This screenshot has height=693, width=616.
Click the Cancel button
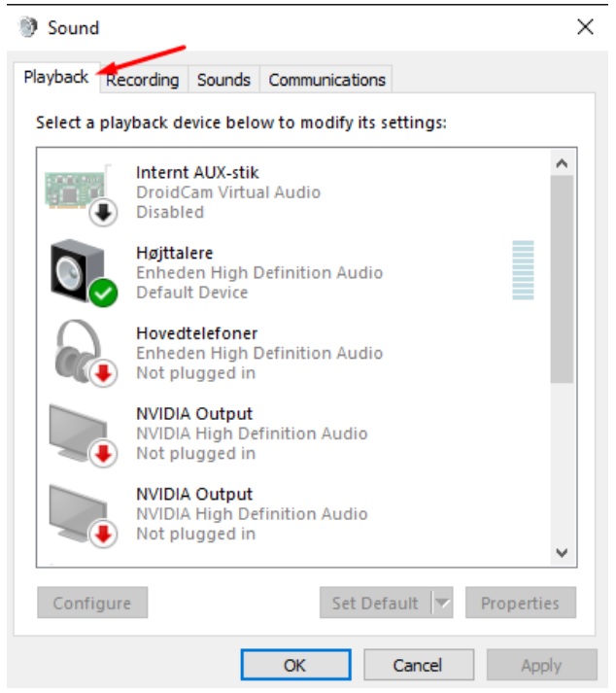click(419, 665)
